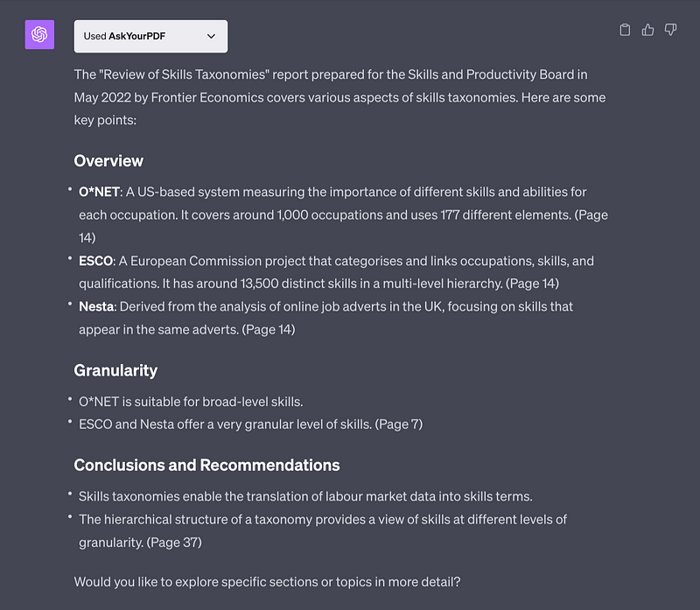Click the Used AskYourPDF pill
700x610 pixels.
[150, 36]
